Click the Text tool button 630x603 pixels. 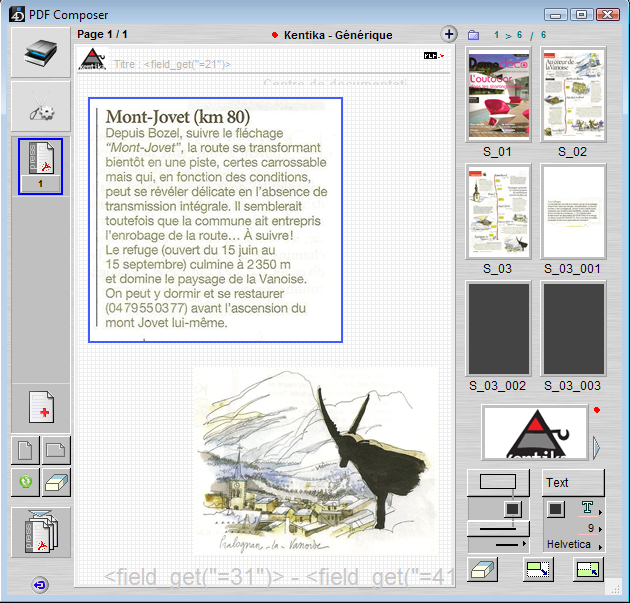(573, 482)
